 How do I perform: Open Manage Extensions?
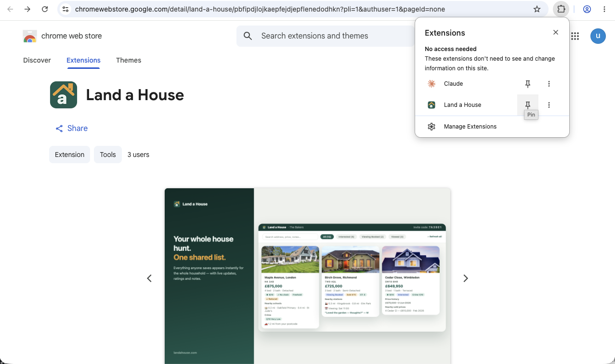492,127
